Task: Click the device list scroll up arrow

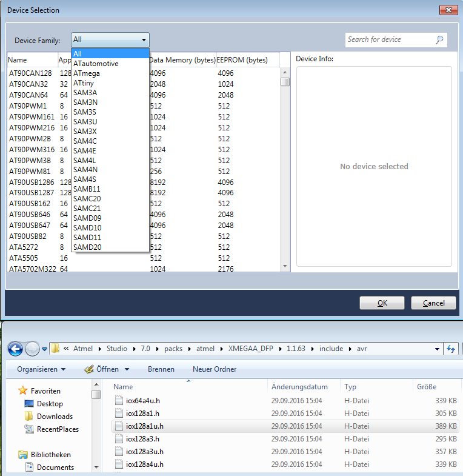Action: [285, 72]
